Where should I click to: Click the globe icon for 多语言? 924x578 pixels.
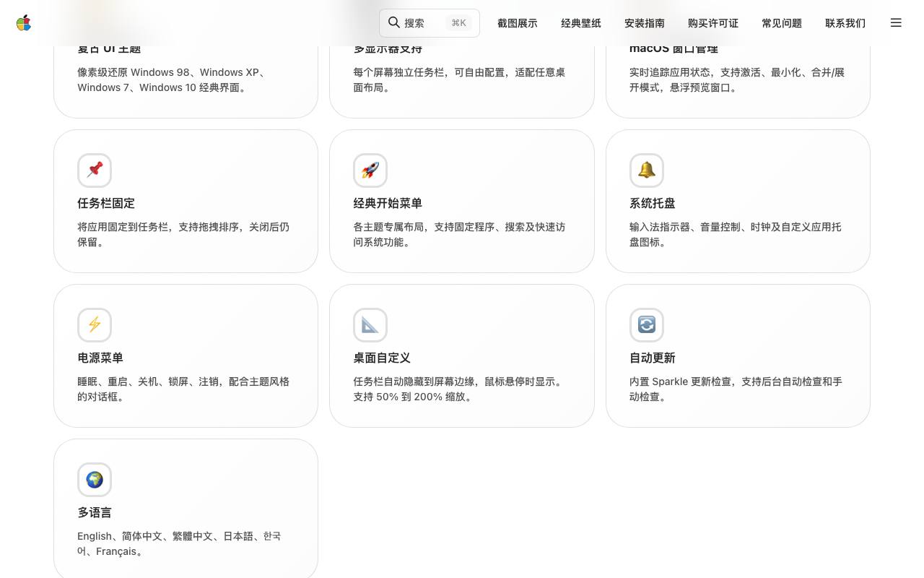pyautogui.click(x=95, y=480)
